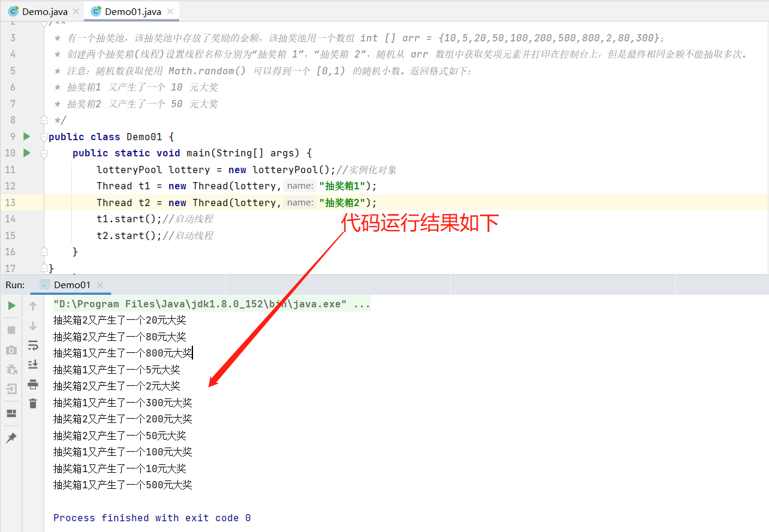Click string "抽奖箱1" in code
769x532 pixels.
click(342, 186)
